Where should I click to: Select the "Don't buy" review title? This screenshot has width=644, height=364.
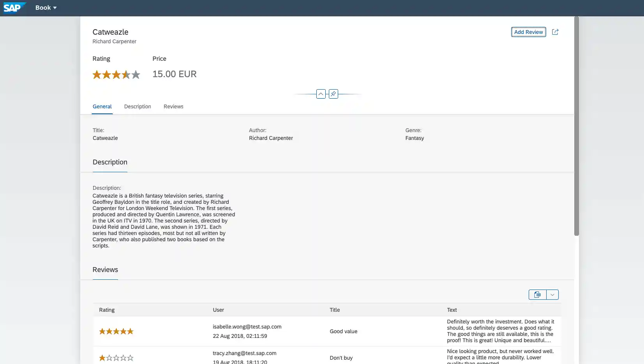[x=341, y=358]
